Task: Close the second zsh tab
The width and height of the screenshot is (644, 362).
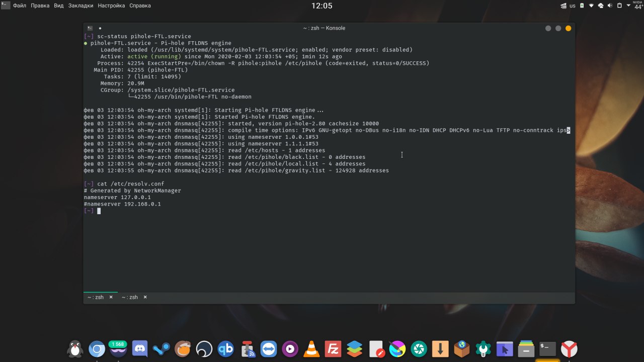Action: pyautogui.click(x=145, y=297)
